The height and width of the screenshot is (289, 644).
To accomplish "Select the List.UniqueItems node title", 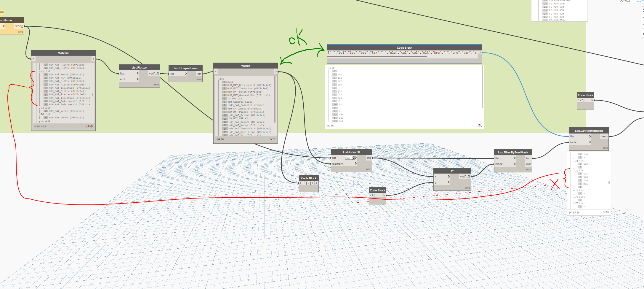I will pos(185,68).
